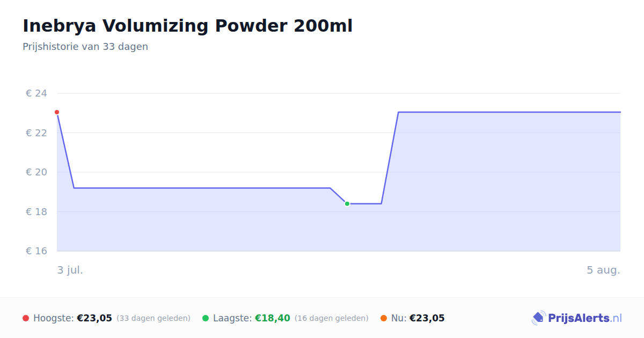Click the orange Nu legend dot
This screenshot has height=338, width=644.
point(384,318)
